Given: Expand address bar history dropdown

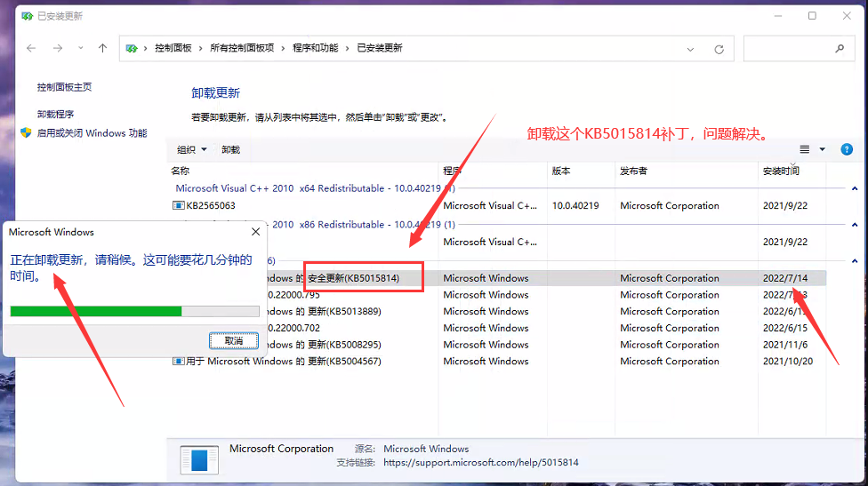Looking at the screenshot, I should click(x=690, y=49).
